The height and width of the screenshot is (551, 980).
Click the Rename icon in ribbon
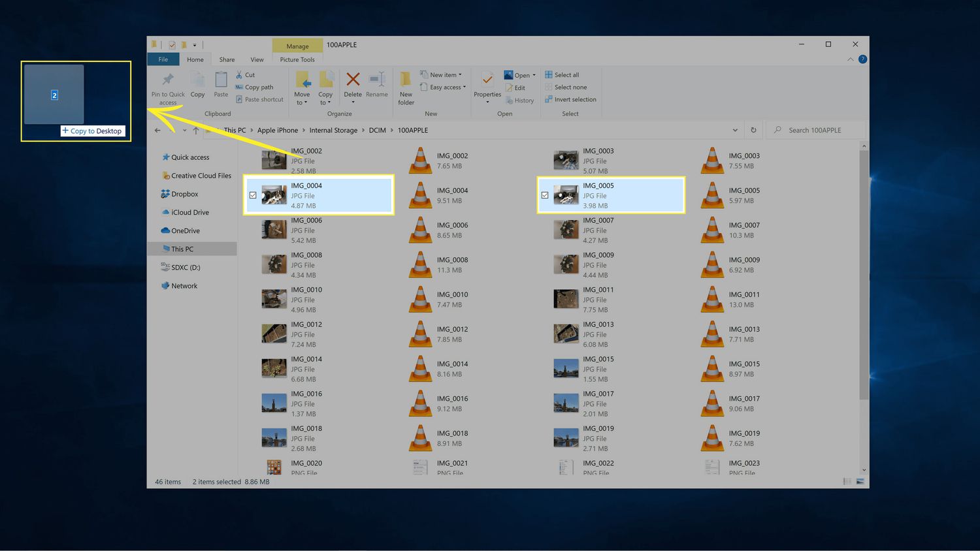[377, 80]
